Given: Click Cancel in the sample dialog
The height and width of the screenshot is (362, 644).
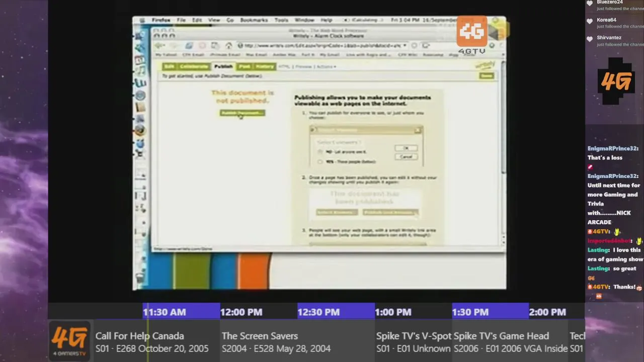Looking at the screenshot, I should click(x=406, y=157).
